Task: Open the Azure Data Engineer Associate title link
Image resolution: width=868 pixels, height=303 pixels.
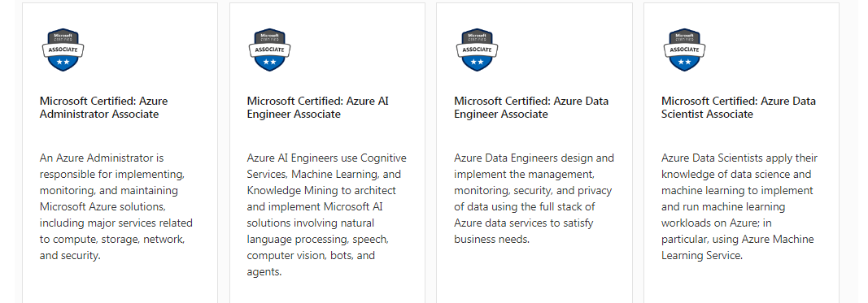Action: [531, 107]
